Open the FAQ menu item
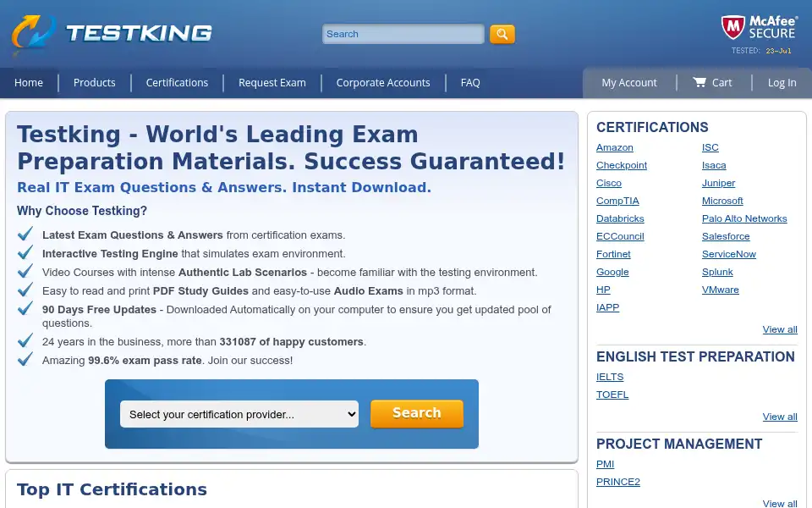Viewport: 812px width, 508px height. tap(470, 83)
